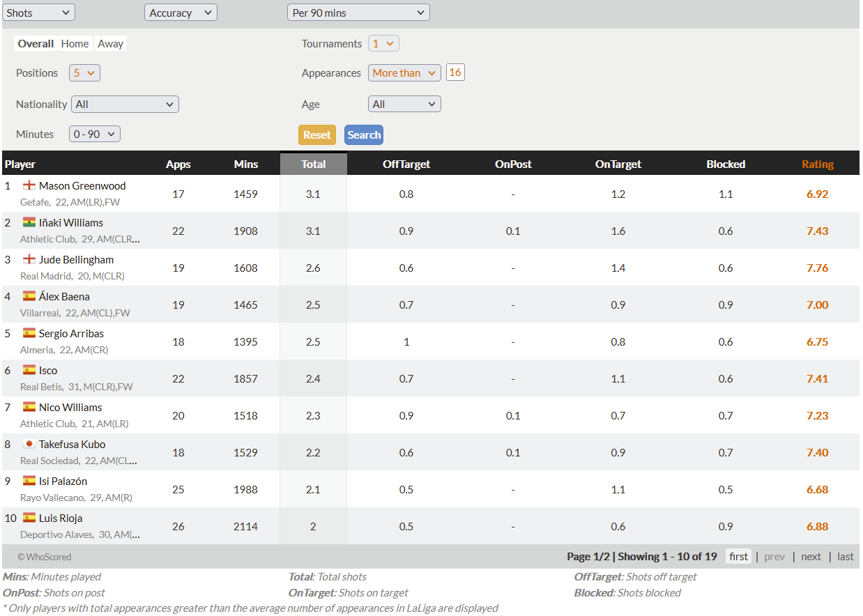Viewport: 863px width, 616px height.
Task: Click Isco rating 7.41
Action: [x=818, y=379]
